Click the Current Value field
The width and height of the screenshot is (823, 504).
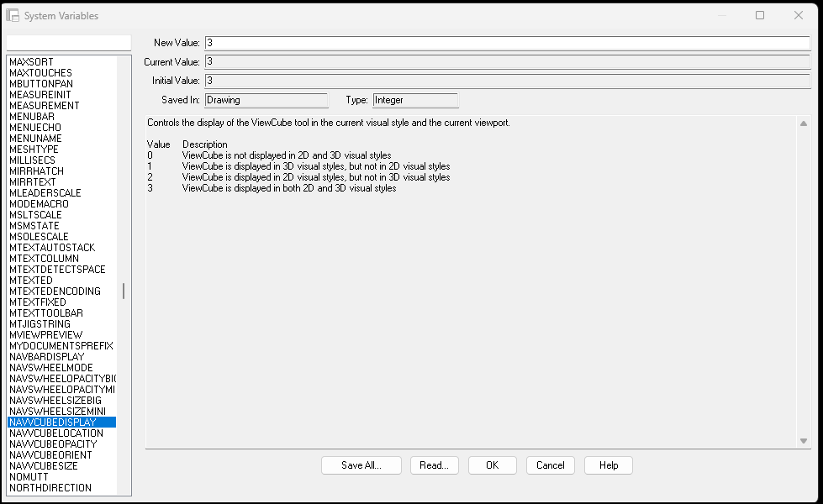point(504,61)
